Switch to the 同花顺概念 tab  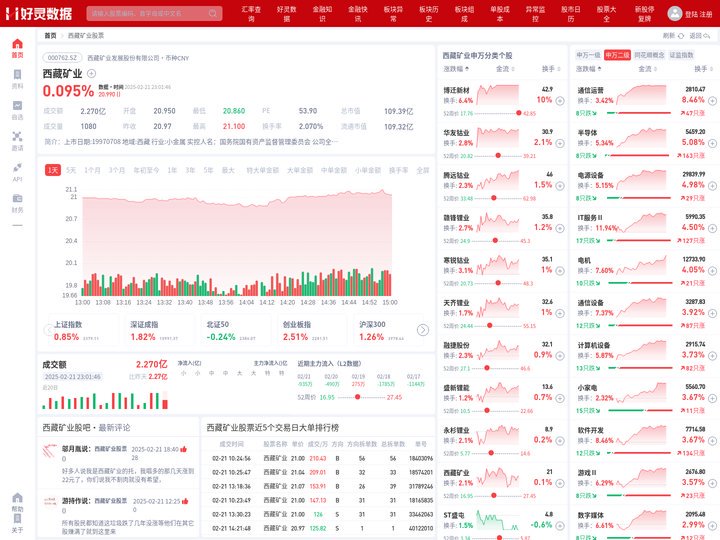[x=649, y=55]
